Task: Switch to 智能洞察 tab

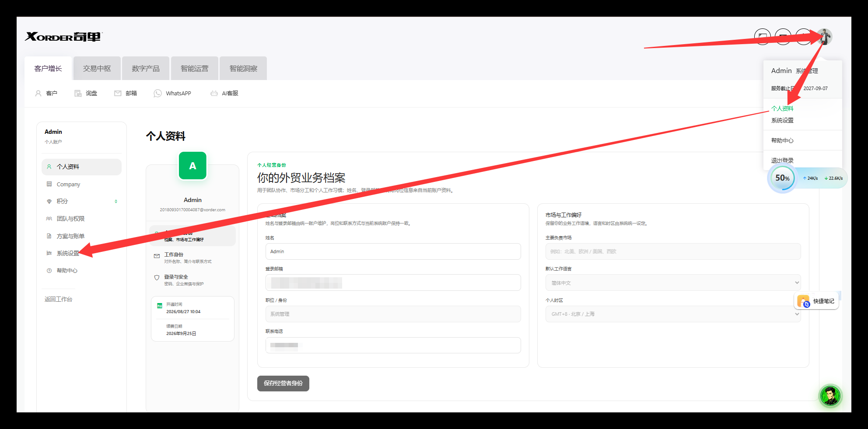Action: click(243, 68)
